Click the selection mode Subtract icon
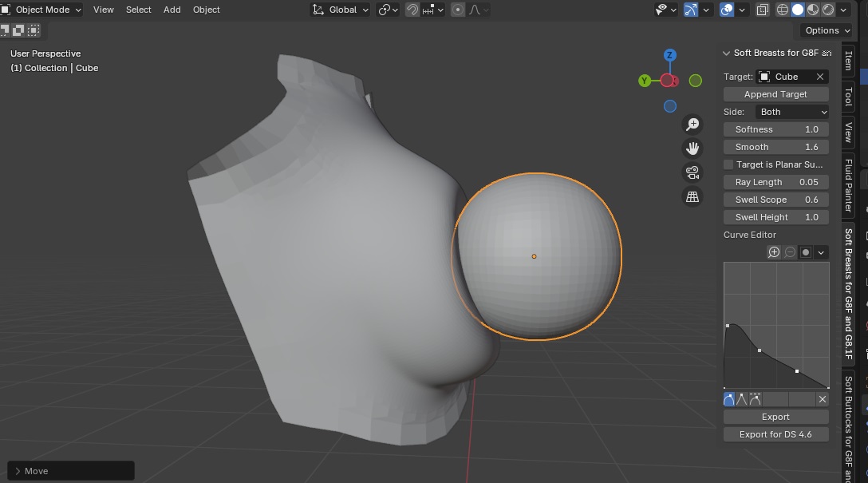Image resolution: width=868 pixels, height=483 pixels. 18,30
